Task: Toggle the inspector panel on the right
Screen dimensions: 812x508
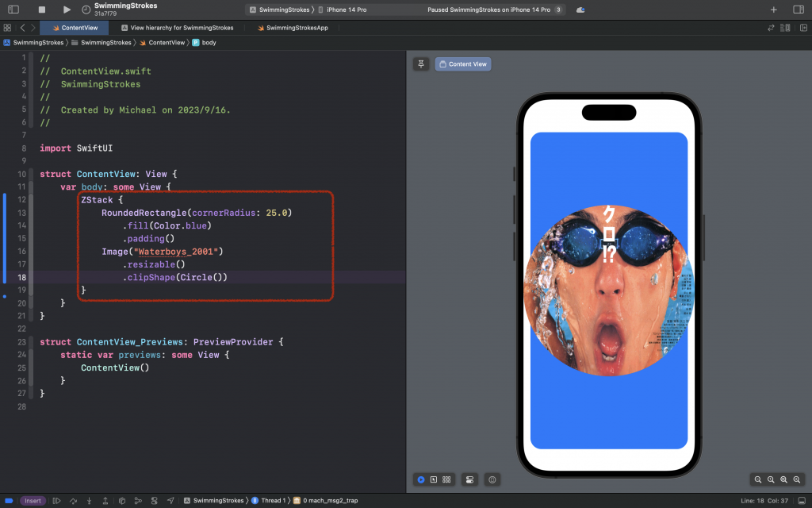Action: [x=798, y=10]
